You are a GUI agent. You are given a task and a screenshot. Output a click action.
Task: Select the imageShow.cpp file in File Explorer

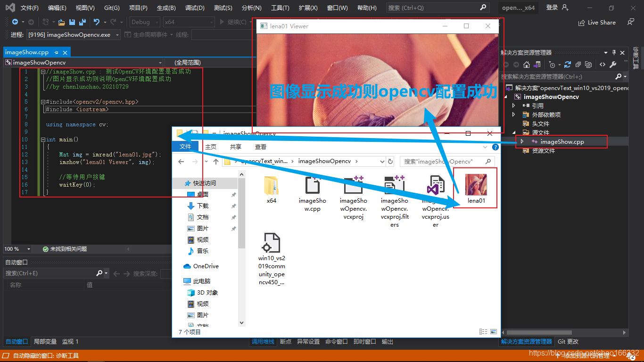[312, 193]
